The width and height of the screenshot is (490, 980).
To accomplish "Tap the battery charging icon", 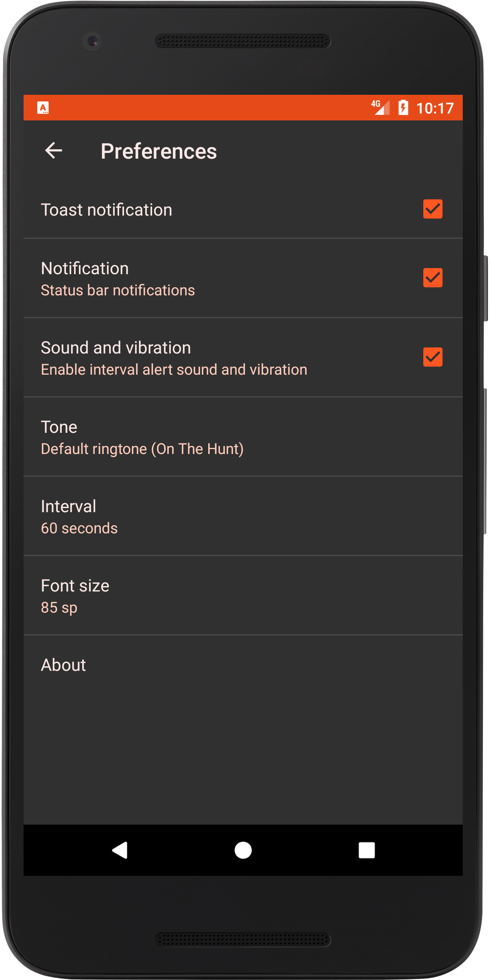I will point(403,108).
